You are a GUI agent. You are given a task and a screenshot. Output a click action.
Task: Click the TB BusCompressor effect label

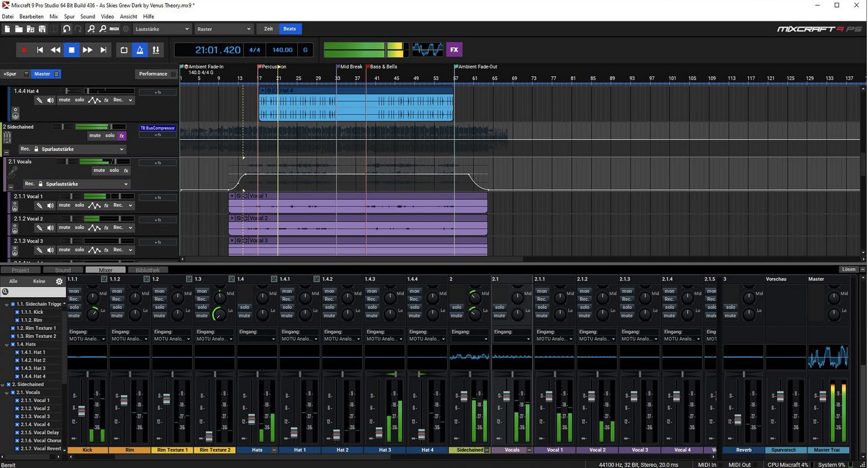(x=158, y=128)
